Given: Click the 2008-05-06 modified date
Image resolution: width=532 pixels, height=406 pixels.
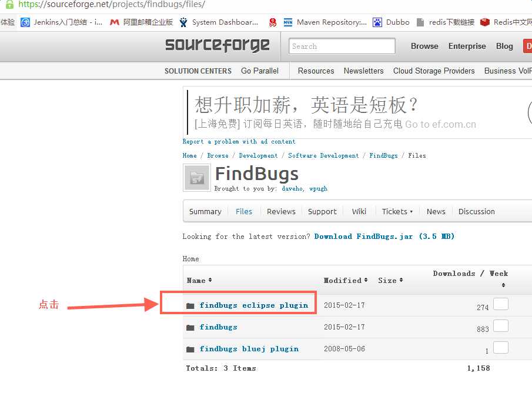Looking at the screenshot, I should click(344, 348).
